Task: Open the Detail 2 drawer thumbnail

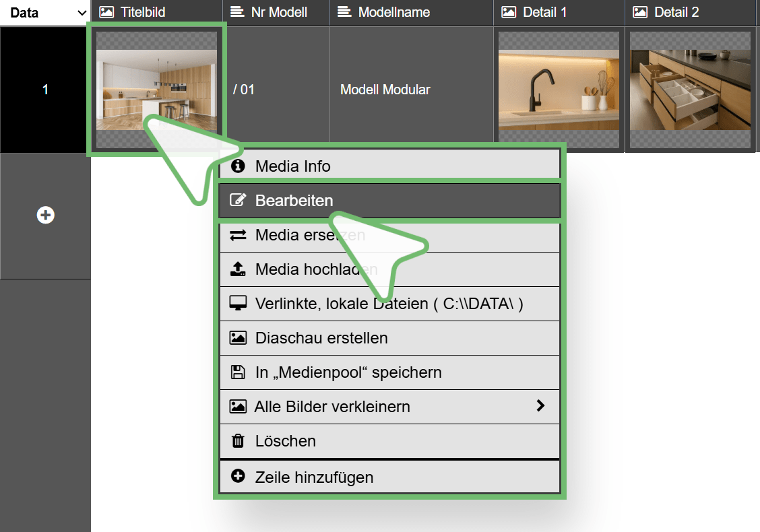Action: 690,90
